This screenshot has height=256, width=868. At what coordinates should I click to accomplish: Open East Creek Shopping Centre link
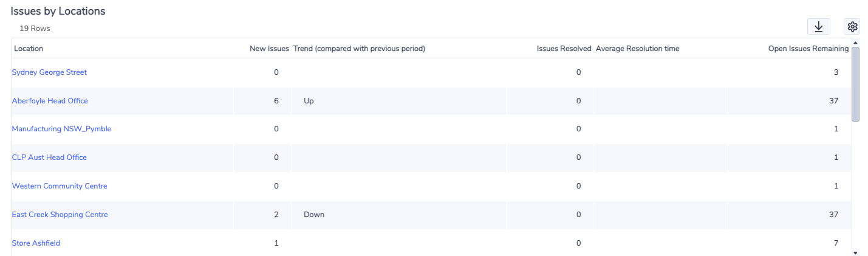click(60, 215)
